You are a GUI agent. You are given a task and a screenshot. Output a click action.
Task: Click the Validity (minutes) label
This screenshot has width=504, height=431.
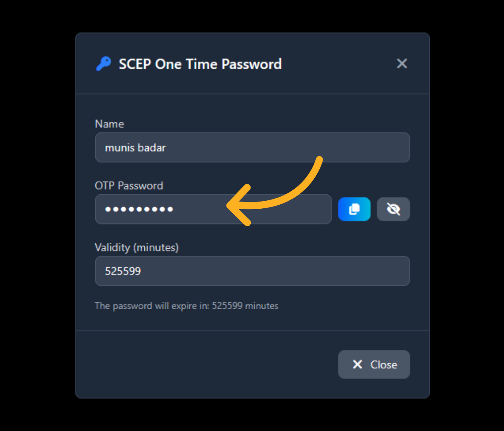pos(136,247)
